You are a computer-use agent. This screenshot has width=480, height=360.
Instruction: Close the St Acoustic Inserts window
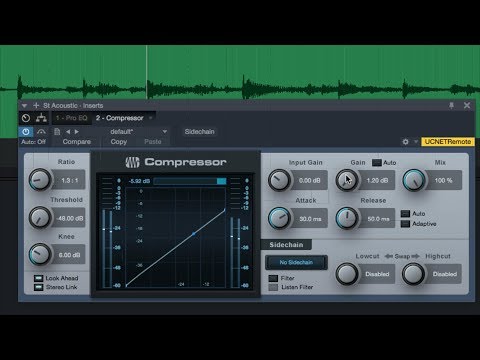point(467,105)
